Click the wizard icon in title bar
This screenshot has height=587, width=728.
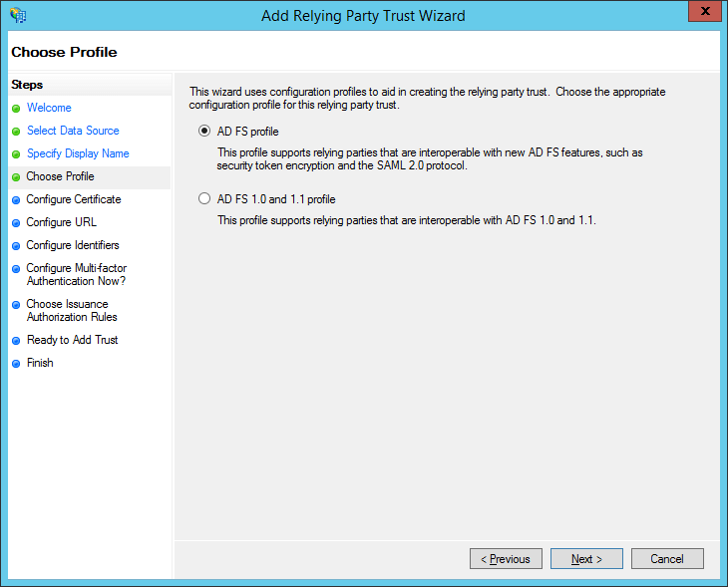(18, 15)
